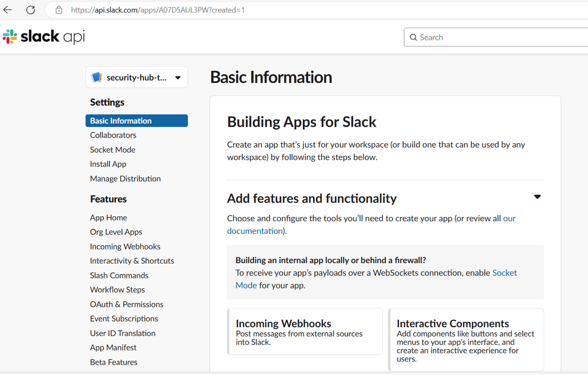Open the Collaborators settings page
This screenshot has height=375, width=588.
pos(113,135)
